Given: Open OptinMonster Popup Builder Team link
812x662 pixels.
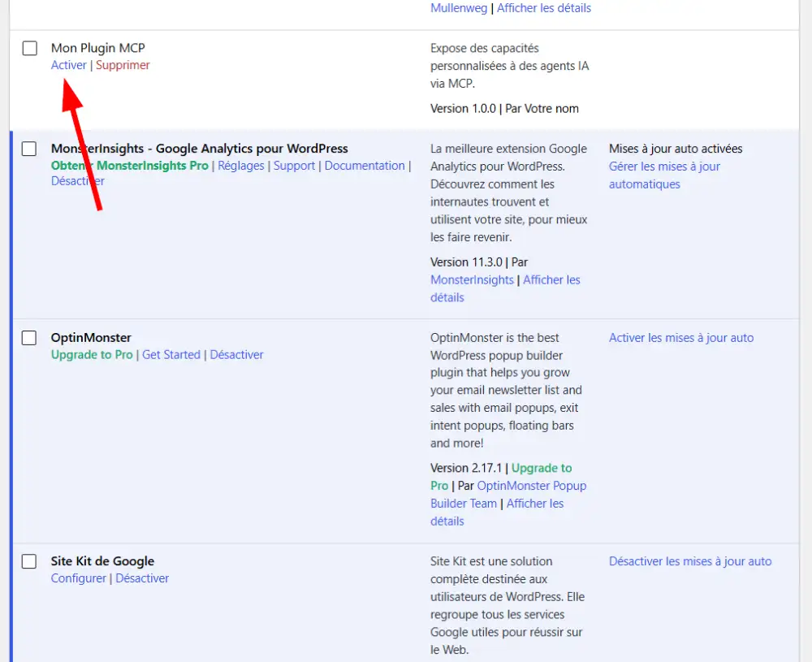Looking at the screenshot, I should [x=508, y=495].
